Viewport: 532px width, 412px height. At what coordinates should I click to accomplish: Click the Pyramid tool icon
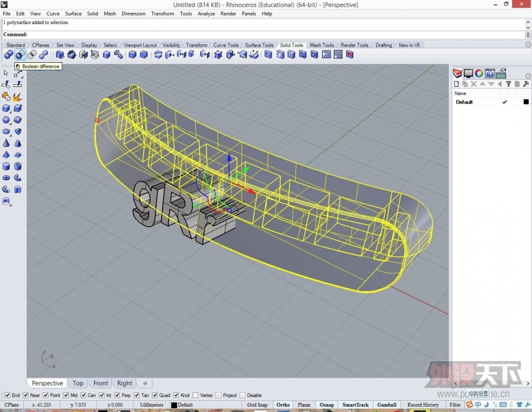pos(6,154)
